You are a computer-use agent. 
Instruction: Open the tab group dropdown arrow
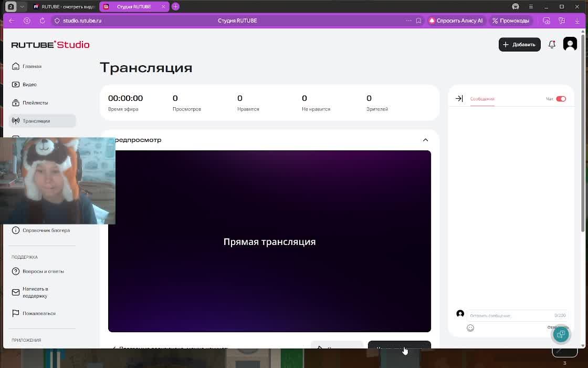[22, 6]
